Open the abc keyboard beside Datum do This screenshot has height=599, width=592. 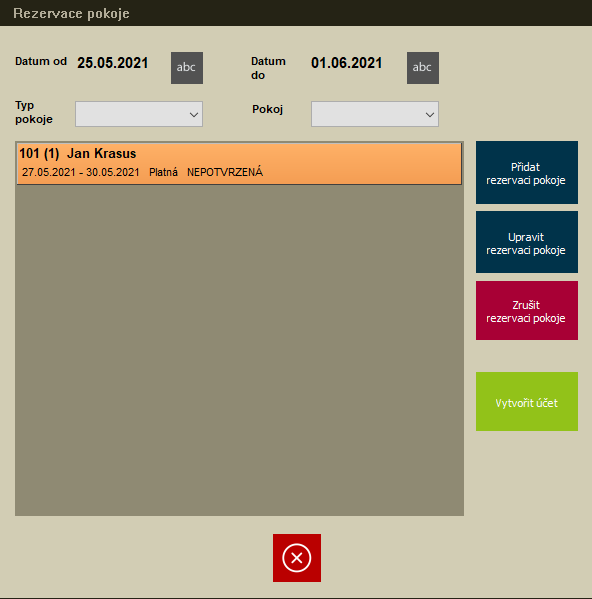click(423, 68)
